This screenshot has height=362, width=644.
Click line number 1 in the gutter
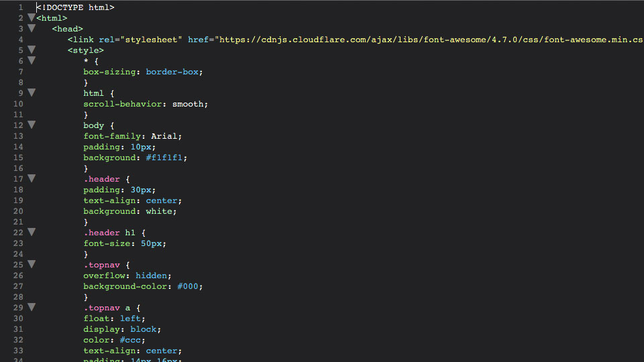coord(21,7)
